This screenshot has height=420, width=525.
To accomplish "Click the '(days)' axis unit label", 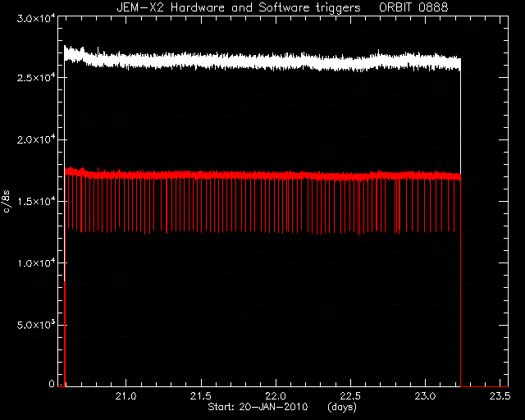I will (342, 407).
